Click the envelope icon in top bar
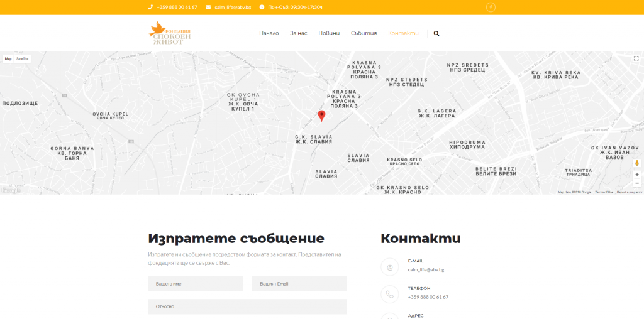Viewport: 644px width, 319px height. point(208,7)
